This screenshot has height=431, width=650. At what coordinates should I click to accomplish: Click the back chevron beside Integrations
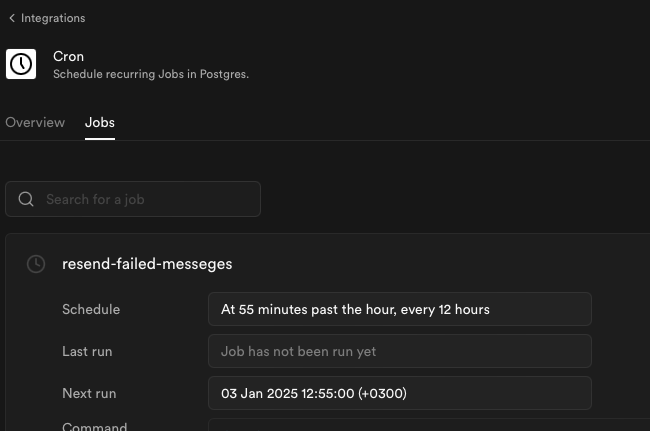[x=12, y=18]
